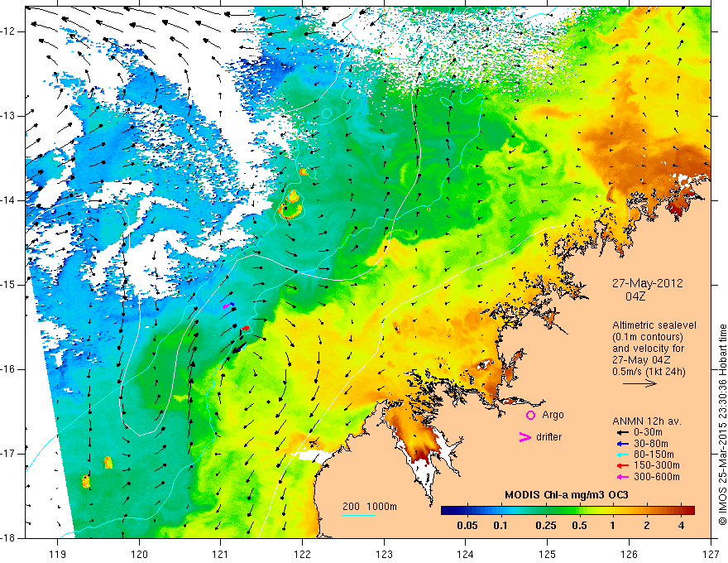Click the colorbar tick label 4
728x563 pixels.
[681, 526]
